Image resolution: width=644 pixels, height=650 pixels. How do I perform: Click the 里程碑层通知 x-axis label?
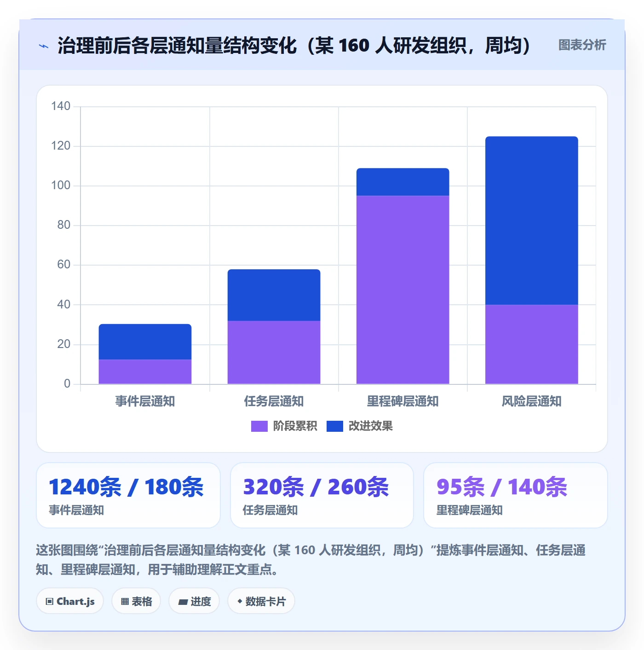(x=402, y=401)
